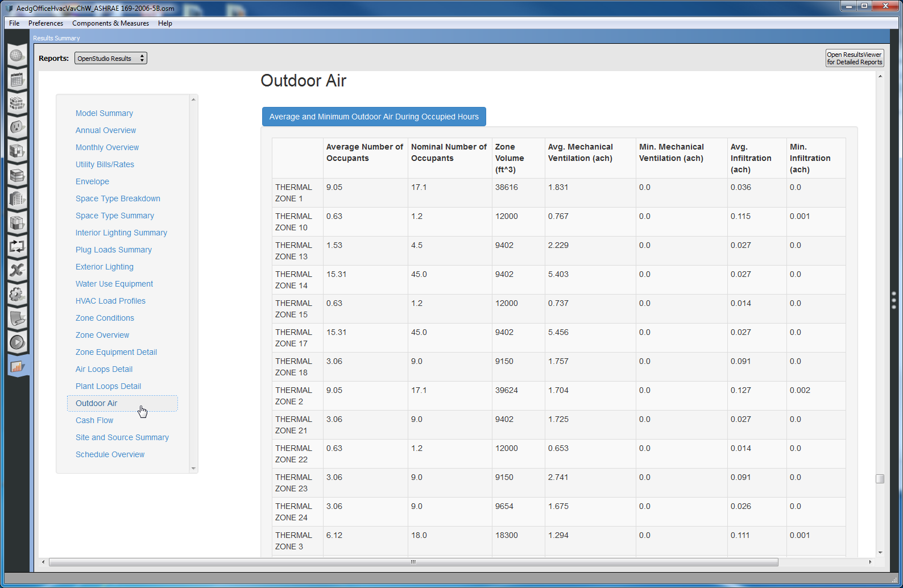The height and width of the screenshot is (588, 903).
Task: Open the Preferences menu
Action: point(45,23)
